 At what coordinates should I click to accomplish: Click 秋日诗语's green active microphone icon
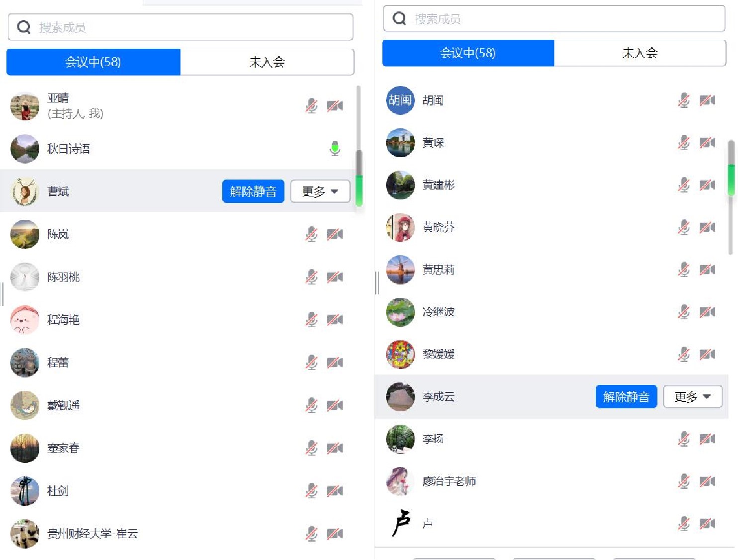coord(335,148)
